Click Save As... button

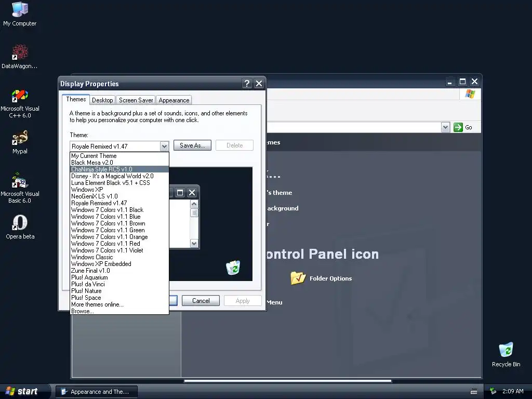[x=192, y=145]
